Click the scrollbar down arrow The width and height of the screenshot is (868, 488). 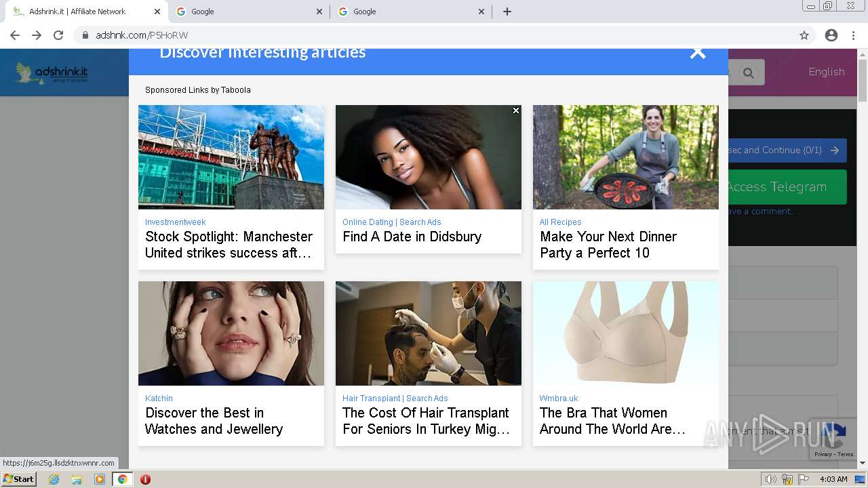click(x=863, y=464)
